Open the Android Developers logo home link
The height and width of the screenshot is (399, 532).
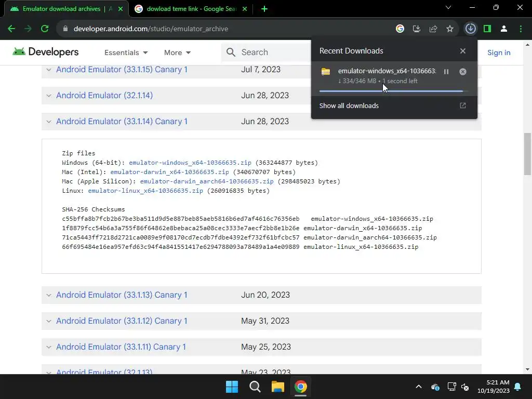(x=46, y=52)
